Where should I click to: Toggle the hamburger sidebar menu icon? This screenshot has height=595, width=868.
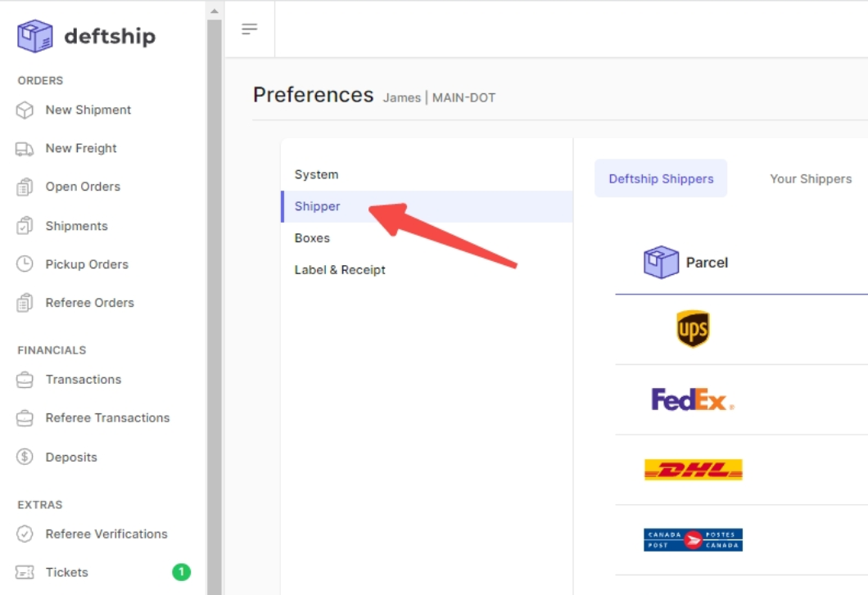(250, 29)
